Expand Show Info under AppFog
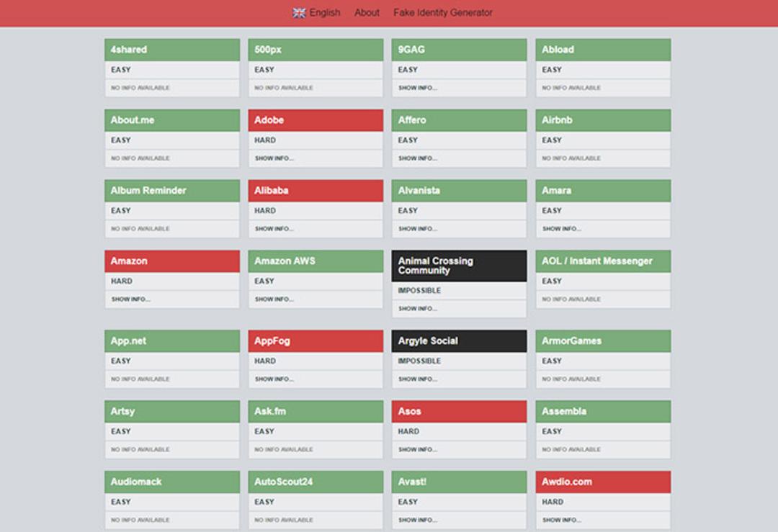The height and width of the screenshot is (532, 778). pyautogui.click(x=274, y=379)
